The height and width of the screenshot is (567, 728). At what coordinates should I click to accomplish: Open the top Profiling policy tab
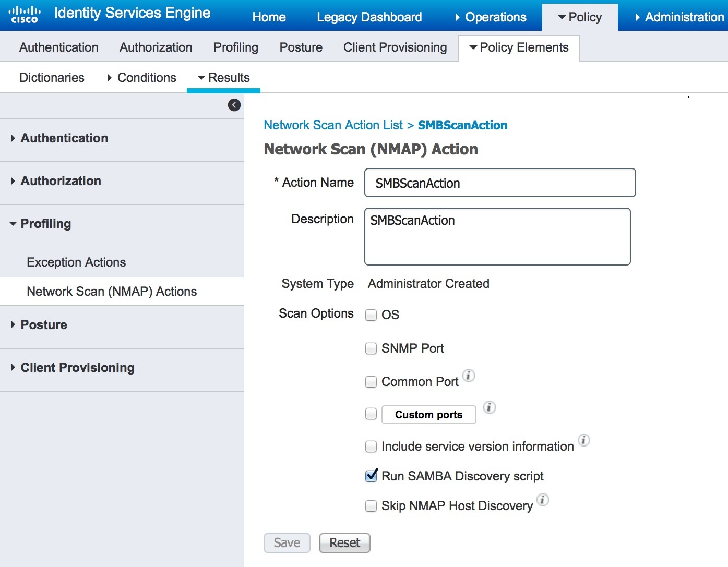coord(236,47)
